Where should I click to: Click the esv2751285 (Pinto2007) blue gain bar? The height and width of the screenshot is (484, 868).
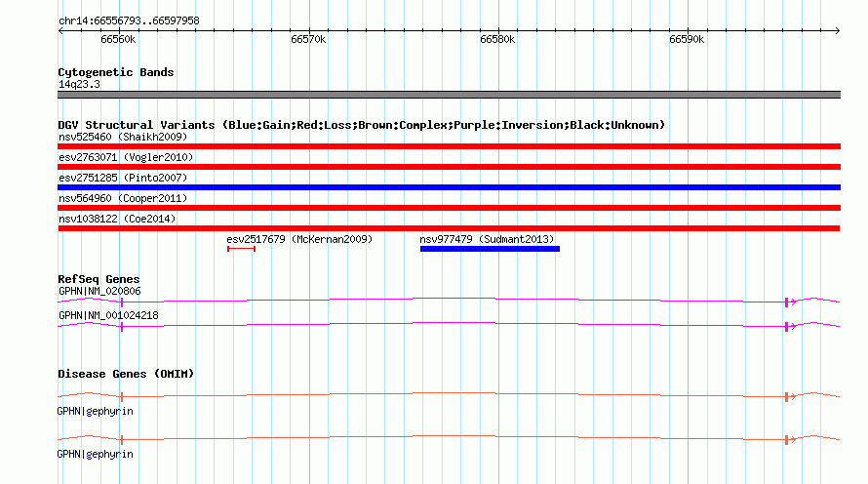pos(449,187)
